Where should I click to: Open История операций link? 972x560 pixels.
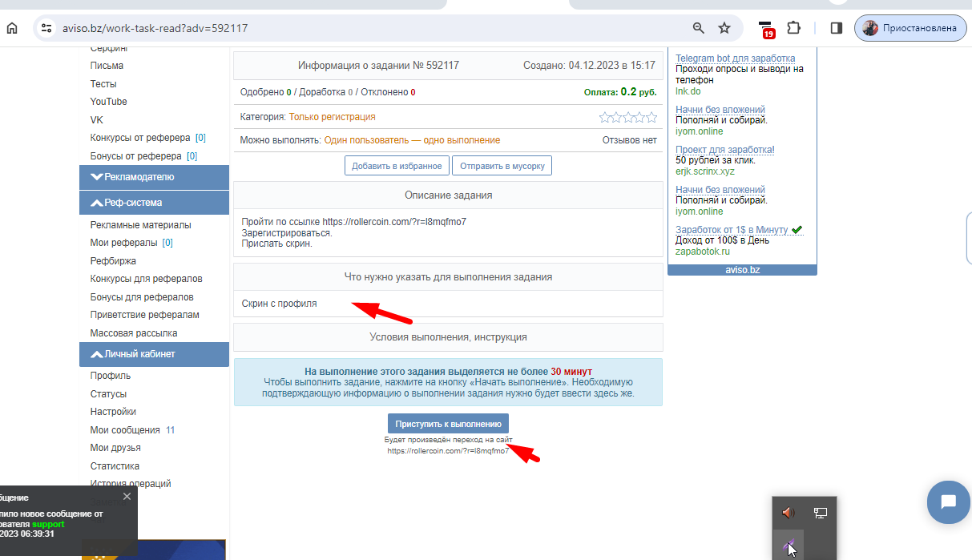(x=131, y=484)
